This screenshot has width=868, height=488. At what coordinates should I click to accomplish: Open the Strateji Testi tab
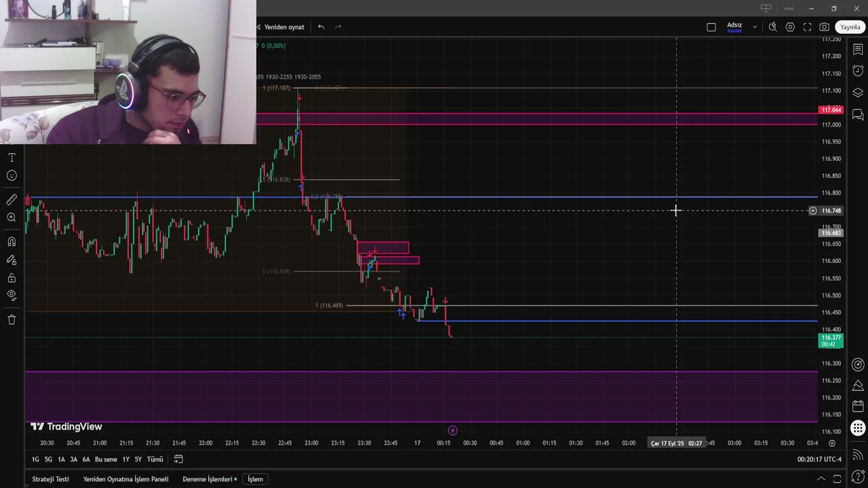pyautogui.click(x=50, y=479)
